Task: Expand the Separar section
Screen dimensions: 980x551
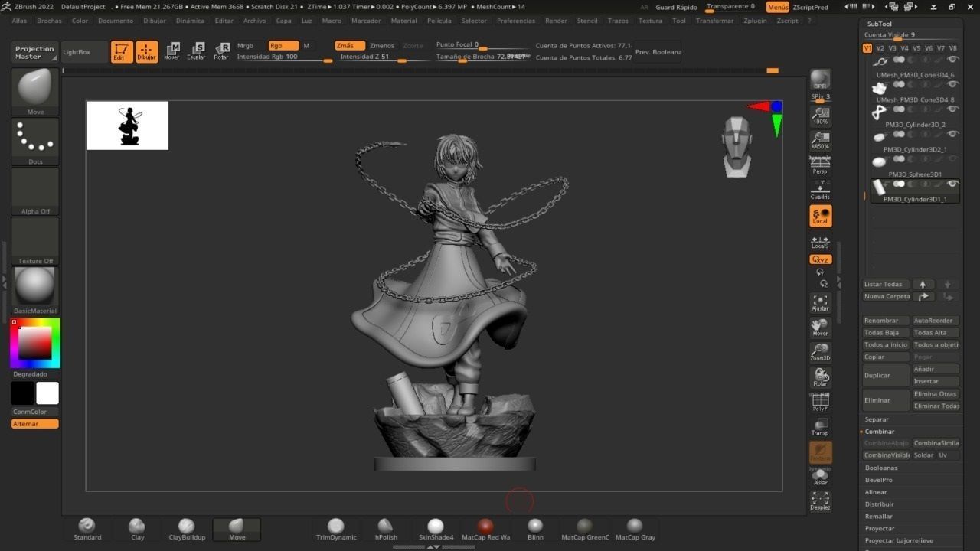Action: click(877, 419)
